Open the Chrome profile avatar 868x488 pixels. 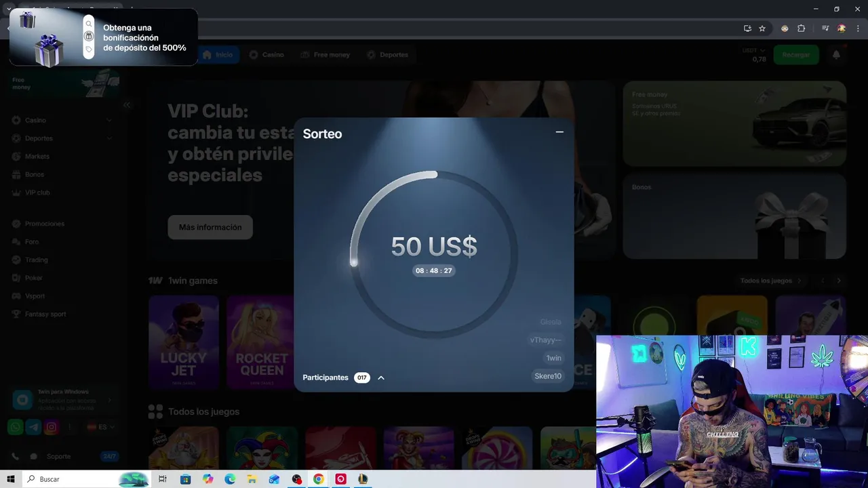point(842,28)
